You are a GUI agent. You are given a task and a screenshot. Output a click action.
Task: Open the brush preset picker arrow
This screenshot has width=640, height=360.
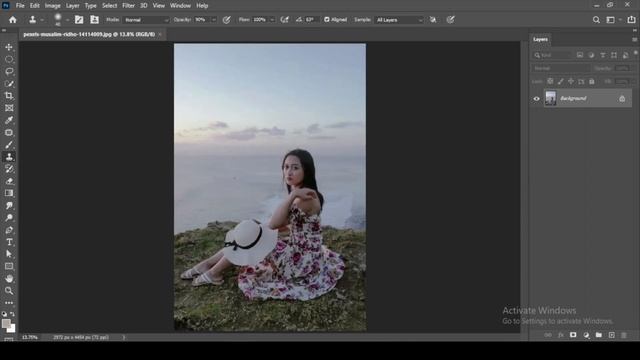click(x=67, y=20)
